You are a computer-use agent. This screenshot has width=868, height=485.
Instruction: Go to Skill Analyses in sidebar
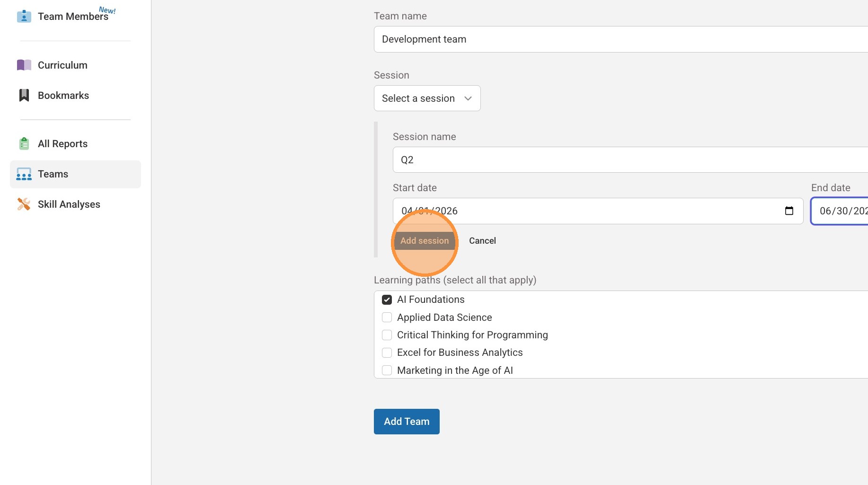(x=69, y=204)
